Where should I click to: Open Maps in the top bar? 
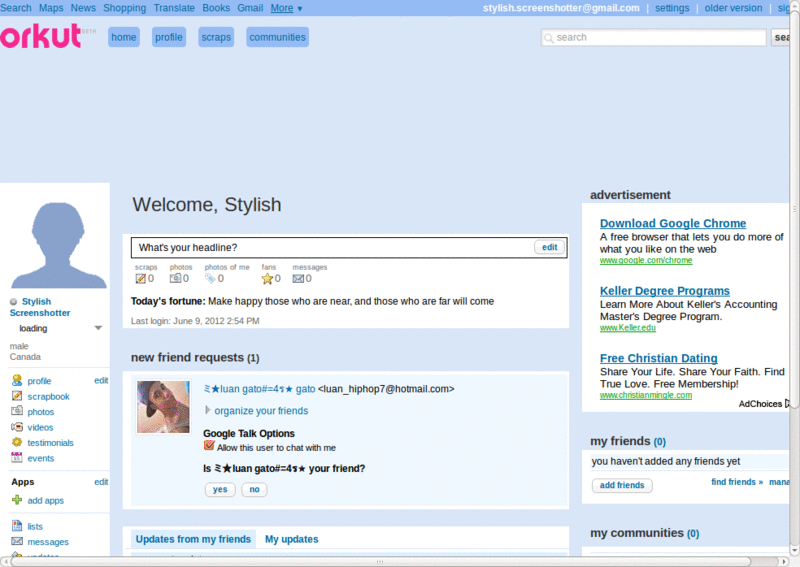[x=51, y=8]
